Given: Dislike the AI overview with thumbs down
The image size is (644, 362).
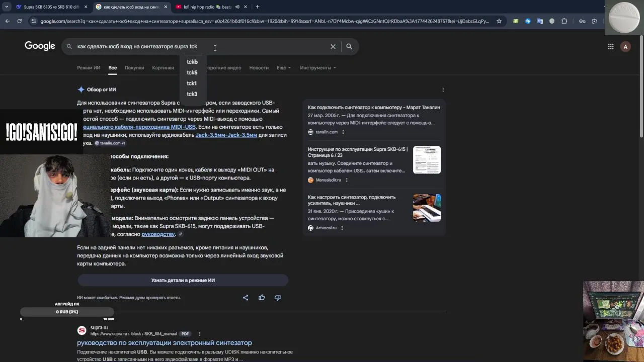Looking at the screenshot, I should click(277, 298).
